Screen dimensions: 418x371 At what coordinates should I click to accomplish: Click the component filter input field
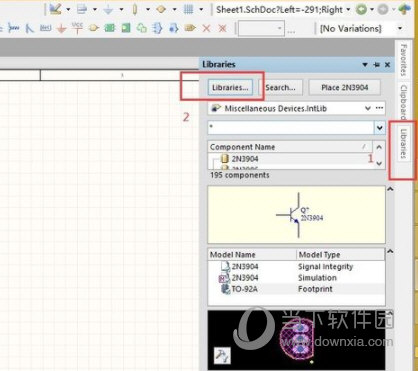291,128
